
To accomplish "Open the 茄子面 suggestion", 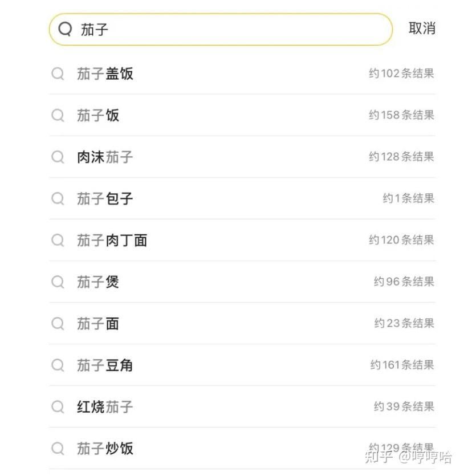I will point(99,324).
